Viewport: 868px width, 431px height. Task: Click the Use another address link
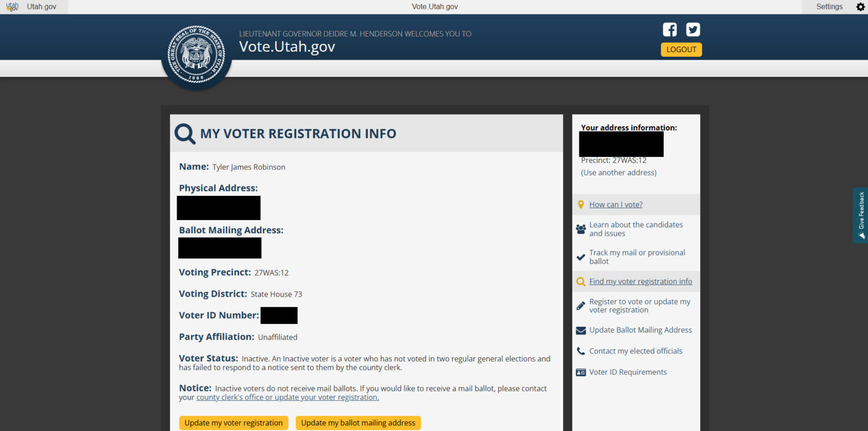click(619, 173)
